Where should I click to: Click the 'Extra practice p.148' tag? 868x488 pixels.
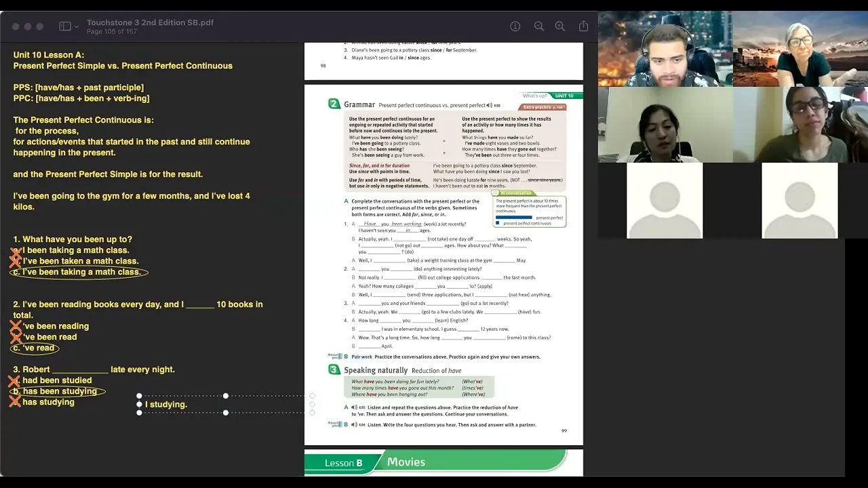pos(542,107)
